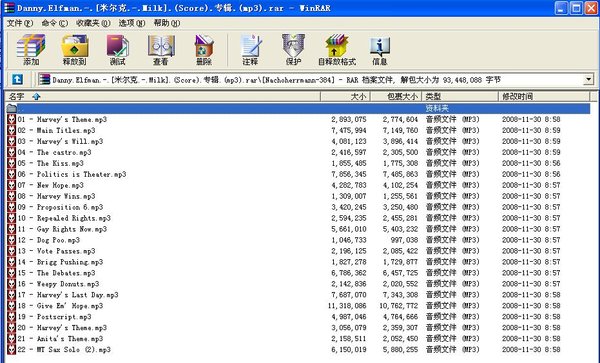Select file 14 - Brigg Pushing.mp3
The height and width of the screenshot is (363, 600).
[60, 262]
